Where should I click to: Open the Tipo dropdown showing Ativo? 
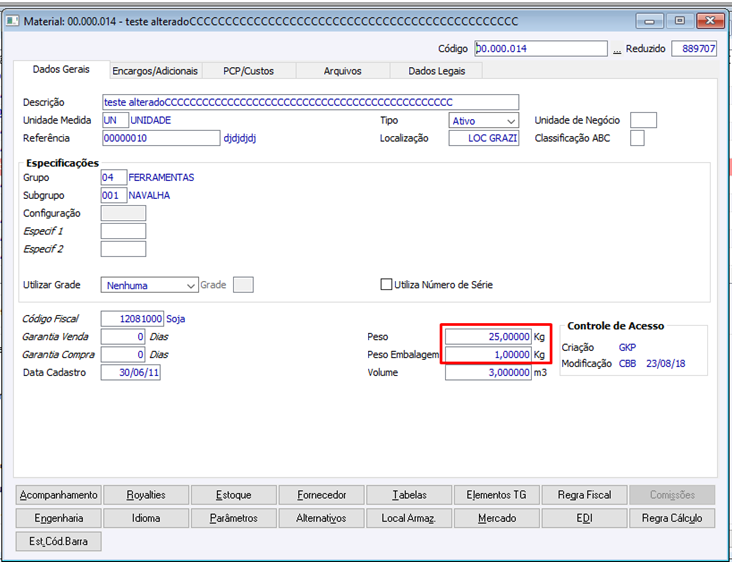[x=484, y=121]
